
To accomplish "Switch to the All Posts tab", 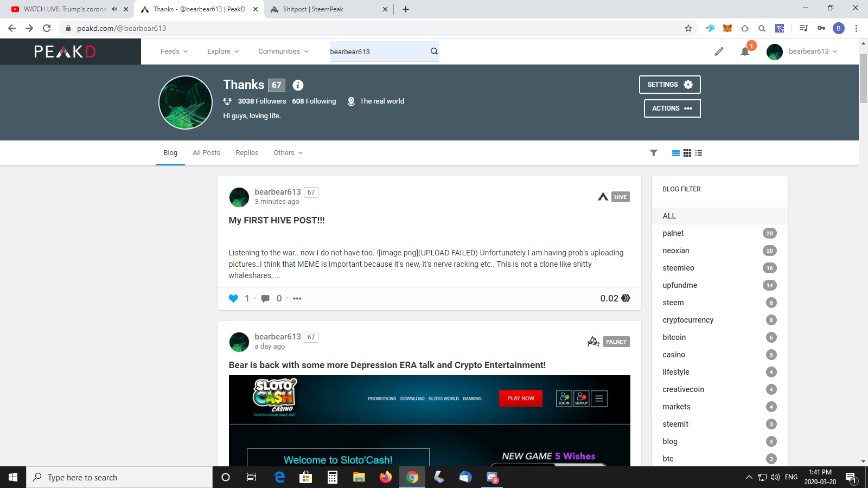I will [206, 153].
